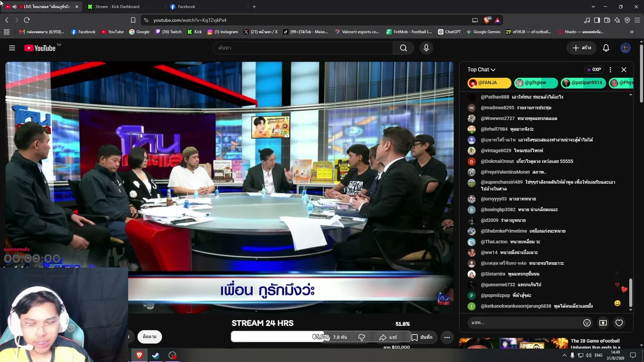The height and width of the screenshot is (362, 644).
Task: Open the ChatGPT bookmark
Action: pos(449,32)
